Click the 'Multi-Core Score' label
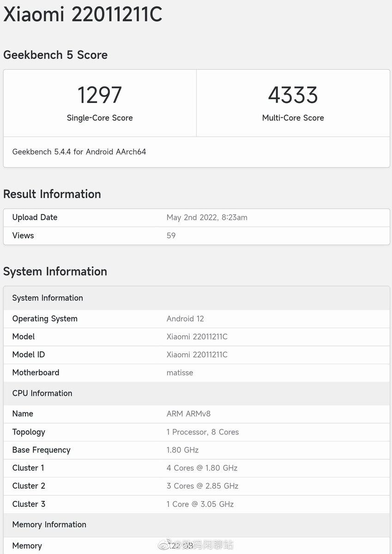Image resolution: width=392 pixels, height=554 pixels. [x=293, y=118]
